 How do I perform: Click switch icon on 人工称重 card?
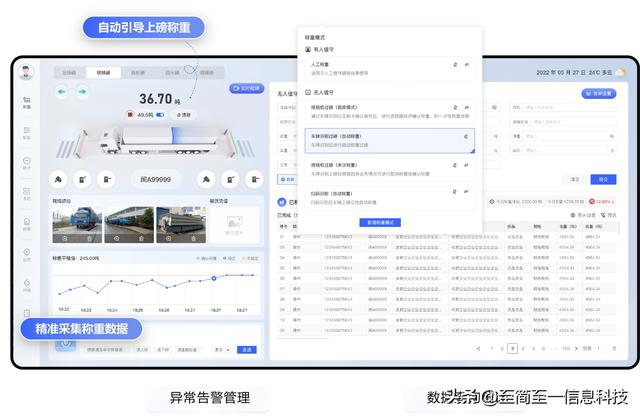tap(467, 64)
